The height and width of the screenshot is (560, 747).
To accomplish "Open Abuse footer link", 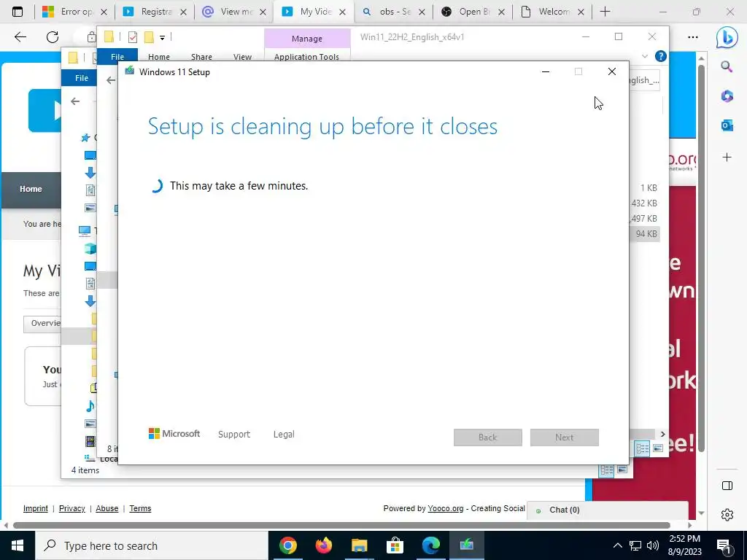I will pos(107,508).
